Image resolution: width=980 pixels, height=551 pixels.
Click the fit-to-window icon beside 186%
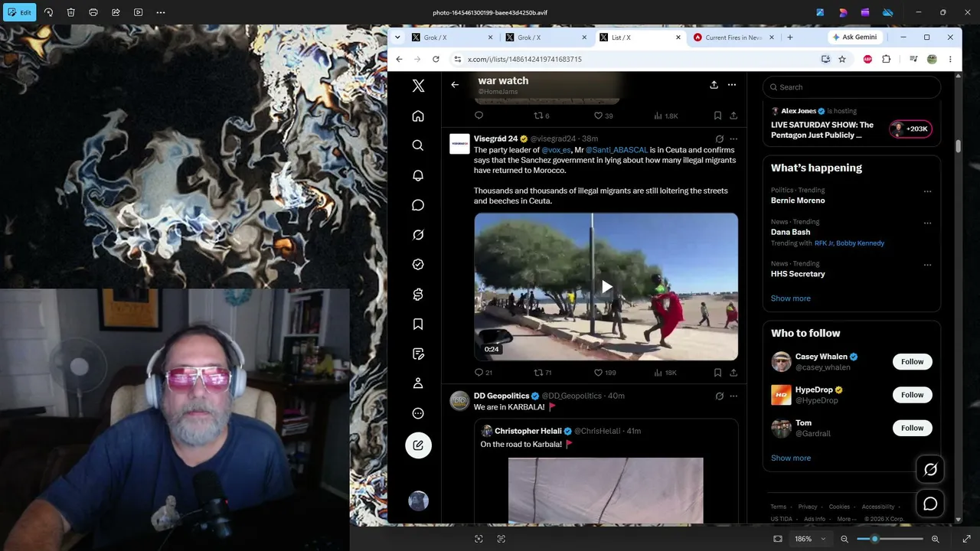point(778,539)
